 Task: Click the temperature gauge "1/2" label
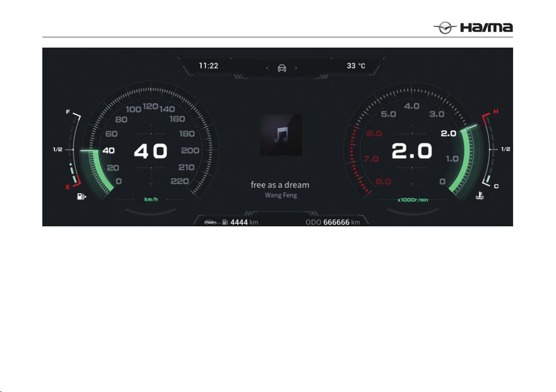point(506,149)
